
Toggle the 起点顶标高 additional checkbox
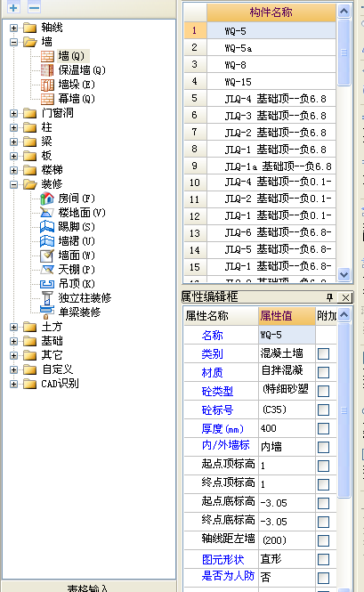[x=324, y=466]
